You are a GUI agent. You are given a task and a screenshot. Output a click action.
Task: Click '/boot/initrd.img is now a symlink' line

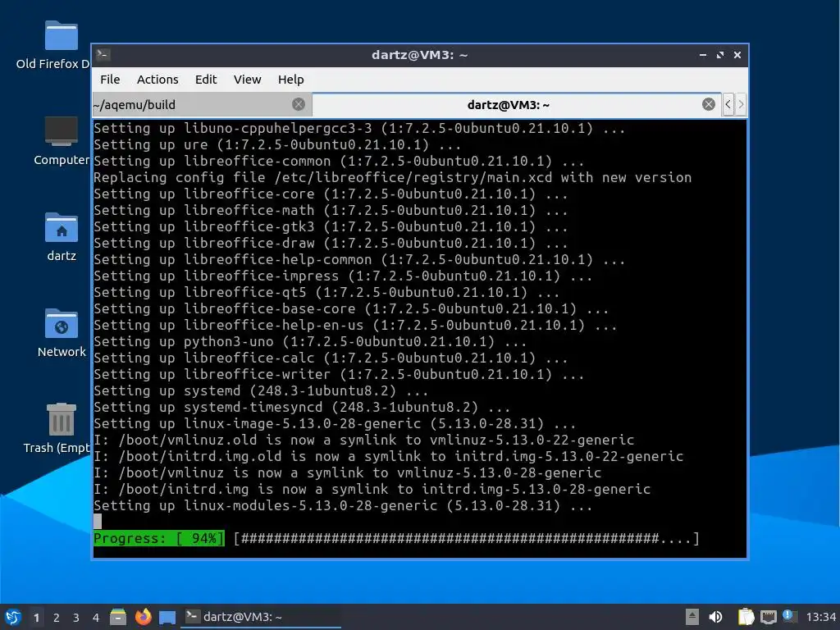372,489
